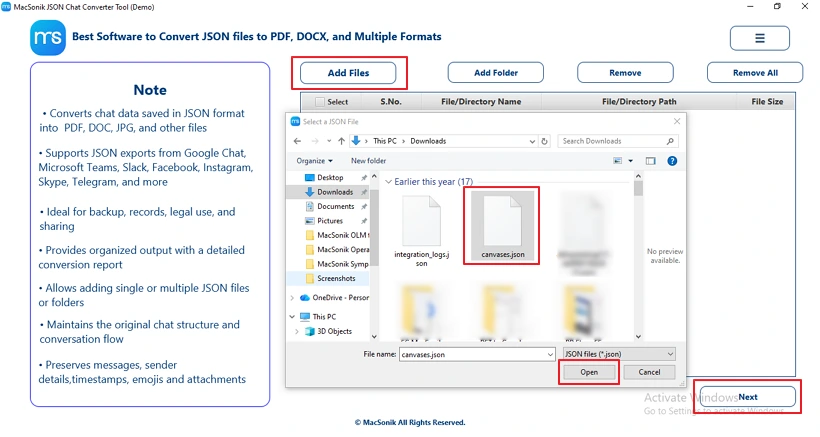Image resolution: width=820 pixels, height=437 pixels.
Task: Open Desktop in navigation pane
Action: (x=330, y=178)
